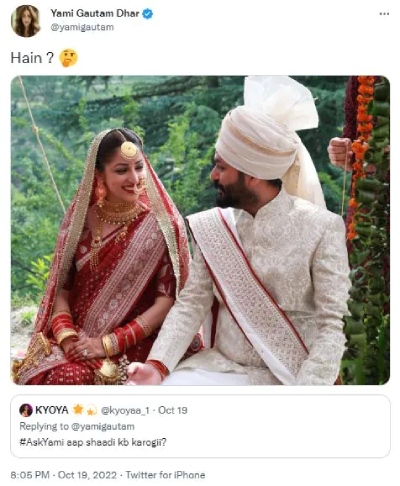Click KYOYA's small profile avatar
Screen dimensions: 400x486
click(x=26, y=410)
